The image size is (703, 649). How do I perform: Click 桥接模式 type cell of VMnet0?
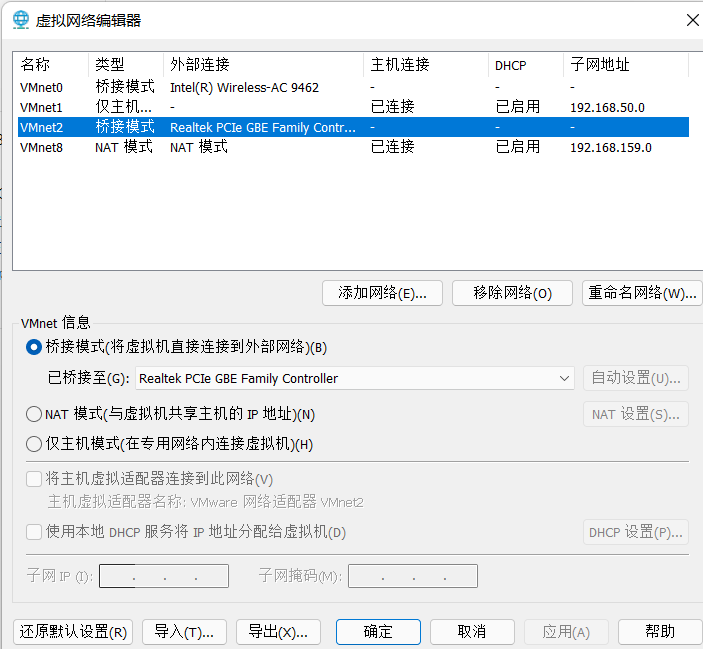point(125,87)
